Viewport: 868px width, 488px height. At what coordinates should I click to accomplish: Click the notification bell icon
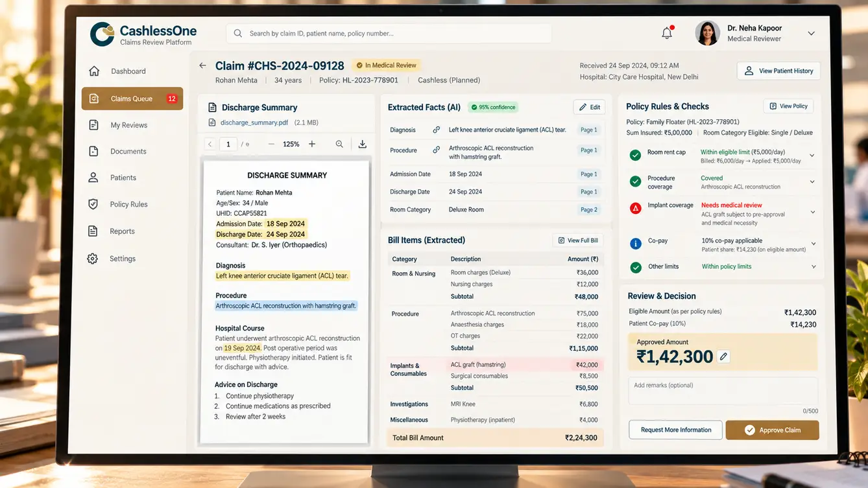(x=667, y=33)
